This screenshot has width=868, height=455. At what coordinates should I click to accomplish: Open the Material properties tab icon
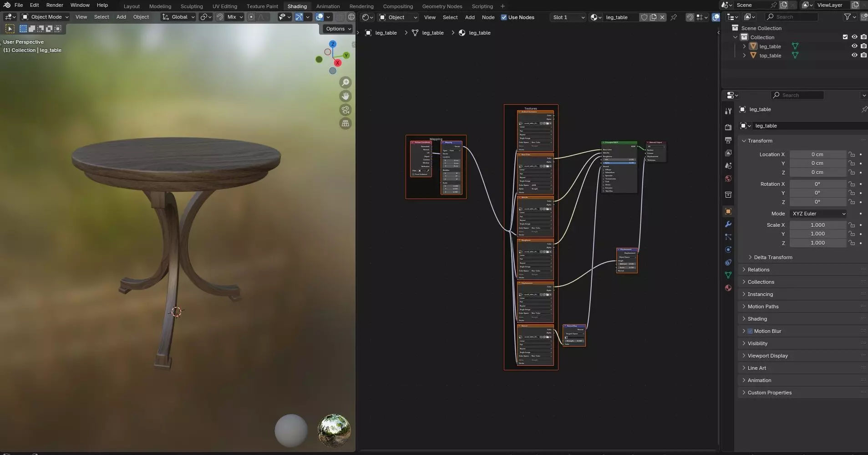728,288
